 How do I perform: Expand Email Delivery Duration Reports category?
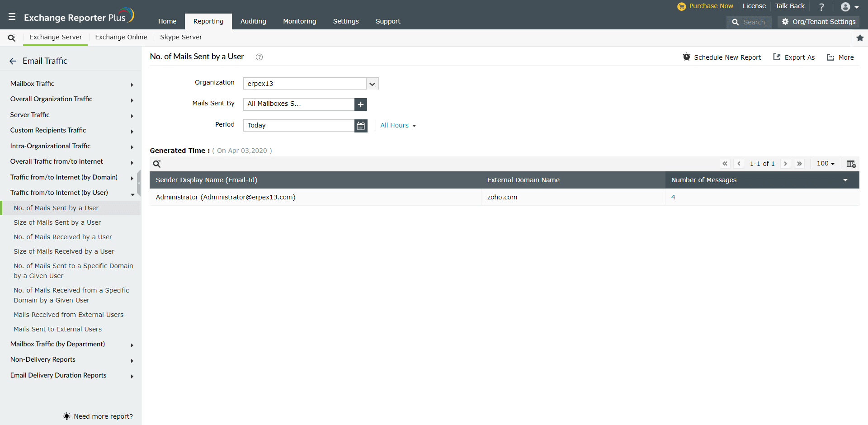tap(132, 376)
